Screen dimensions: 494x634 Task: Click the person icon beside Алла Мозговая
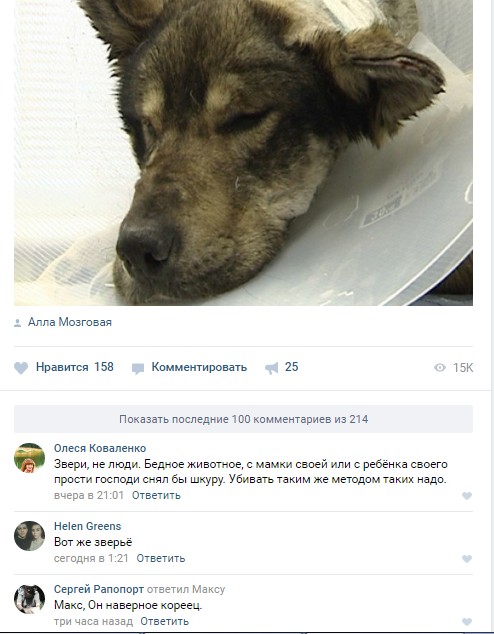pos(17,323)
